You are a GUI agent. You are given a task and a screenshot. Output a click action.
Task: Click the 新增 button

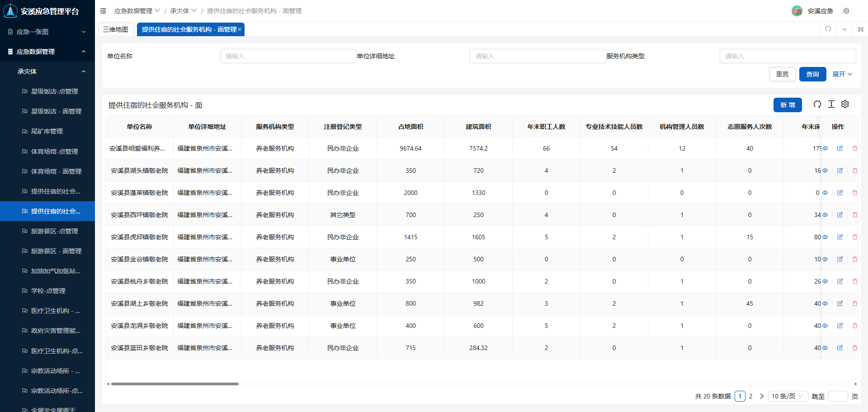coord(787,105)
